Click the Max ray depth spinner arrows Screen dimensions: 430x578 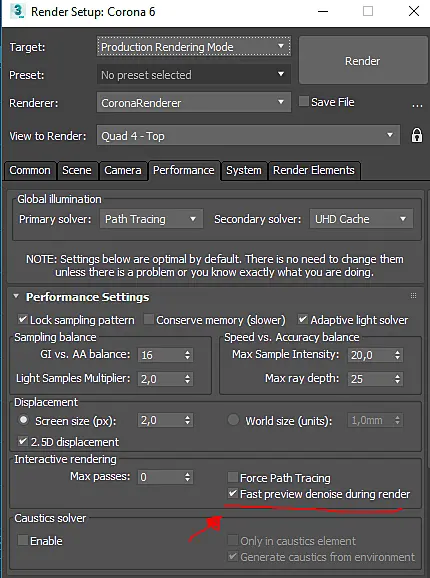397,379
